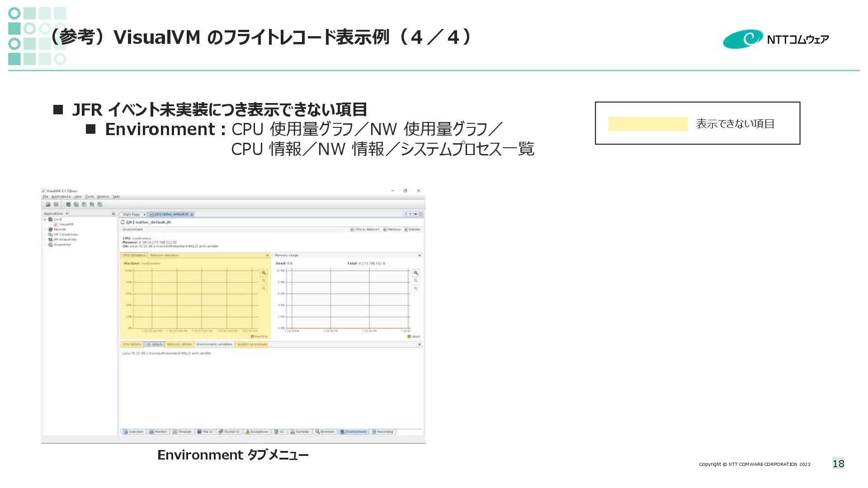Select VM Coredumps in the Applications tree
The width and height of the screenshot is (868, 488).
[x=66, y=235]
